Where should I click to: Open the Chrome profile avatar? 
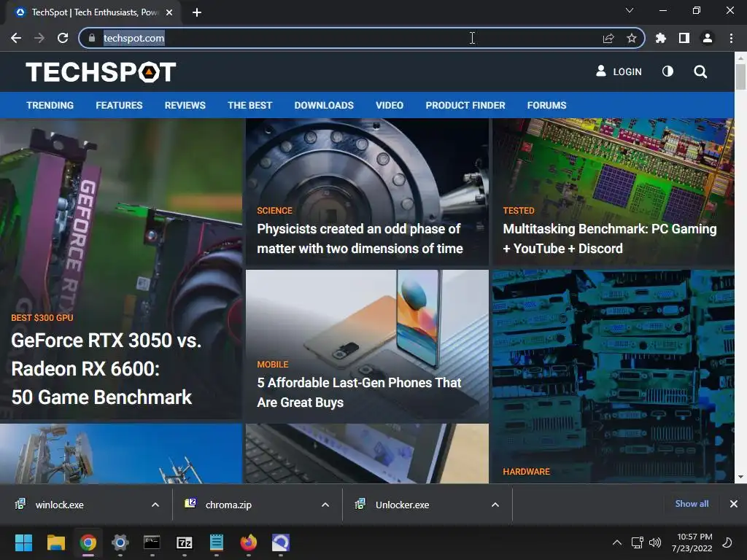click(708, 38)
